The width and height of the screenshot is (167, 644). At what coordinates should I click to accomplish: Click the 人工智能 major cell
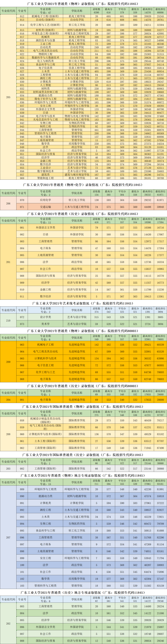45,85
